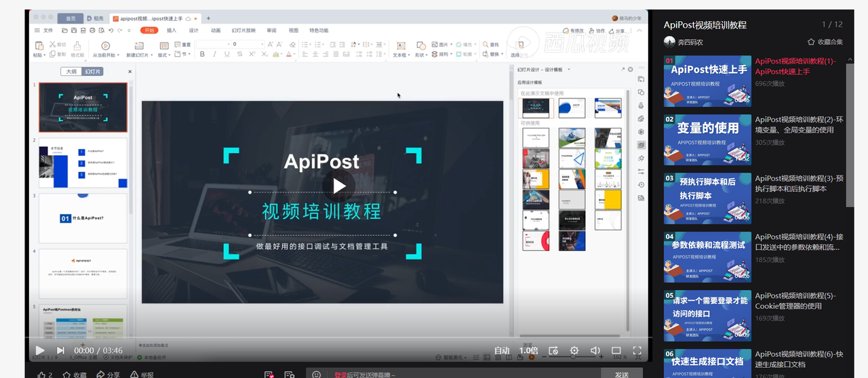
Task: Skip to the next video in the playlist
Action: click(x=60, y=350)
